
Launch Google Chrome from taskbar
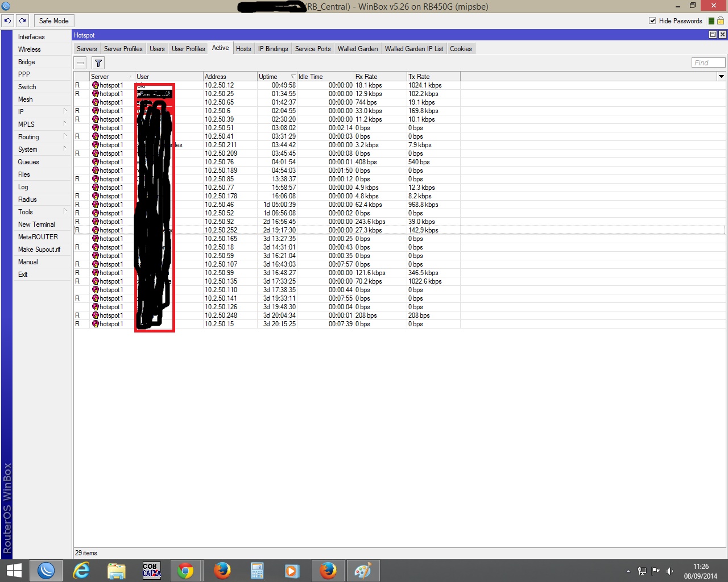185,571
